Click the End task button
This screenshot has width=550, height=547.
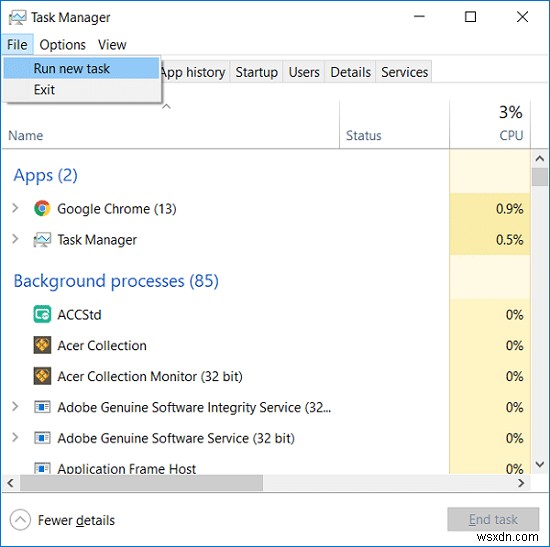coord(493,519)
